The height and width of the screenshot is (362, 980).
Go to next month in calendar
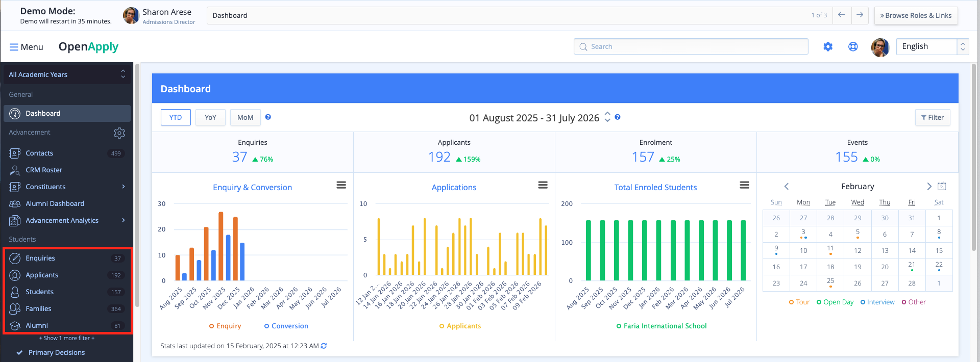click(929, 186)
